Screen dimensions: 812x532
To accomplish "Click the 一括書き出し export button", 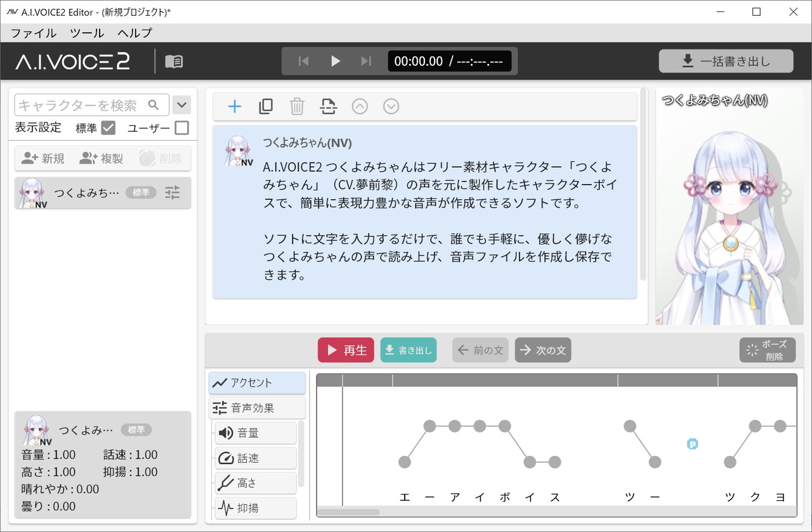I will (x=726, y=62).
